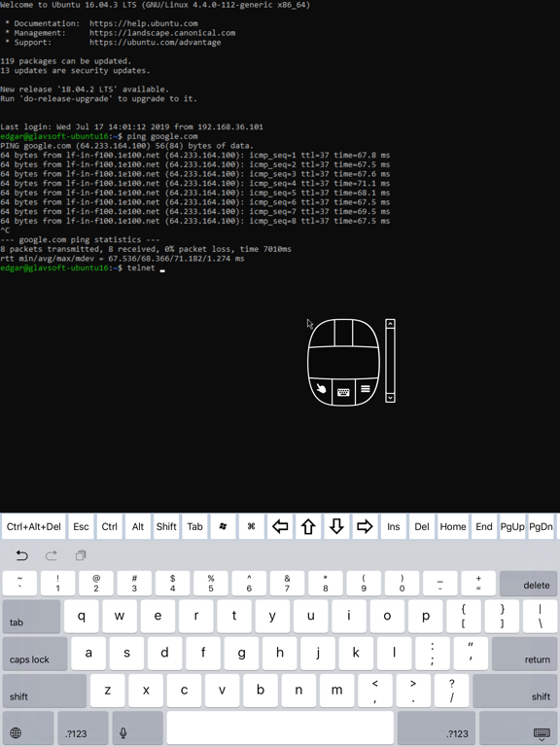Tap the Command key symbol in the toolbar

pyautogui.click(x=252, y=526)
